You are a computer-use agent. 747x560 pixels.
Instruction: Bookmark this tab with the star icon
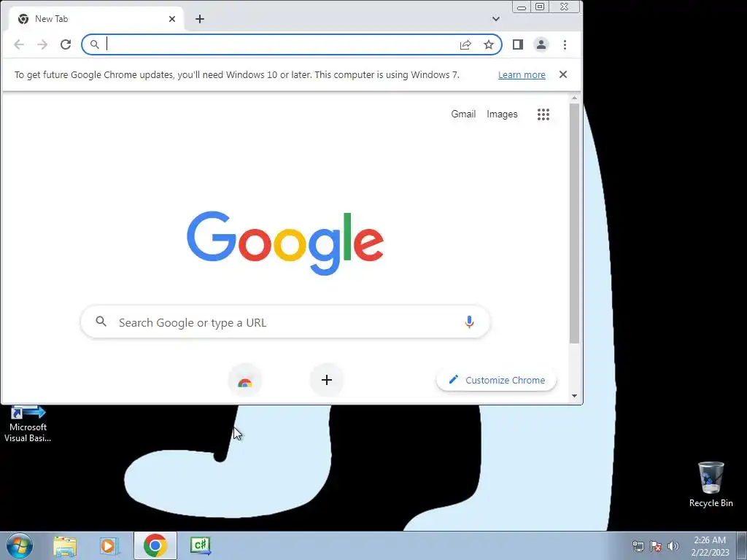point(489,44)
